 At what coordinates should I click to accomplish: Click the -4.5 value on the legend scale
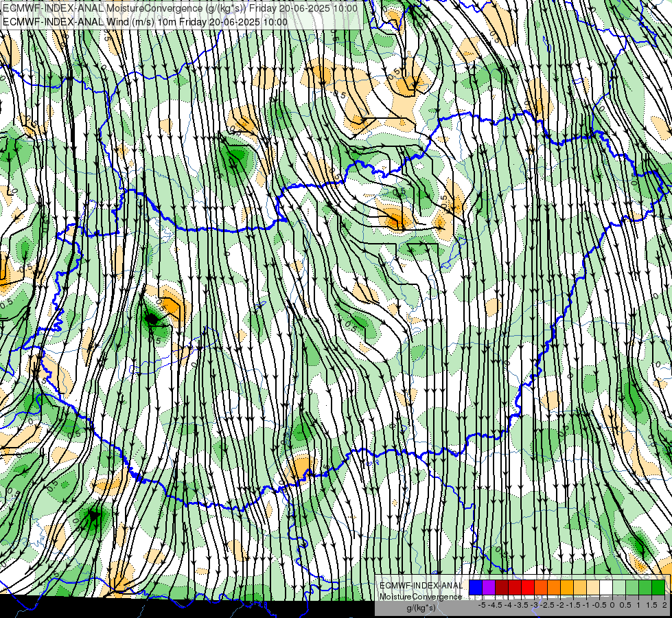pos(496,605)
